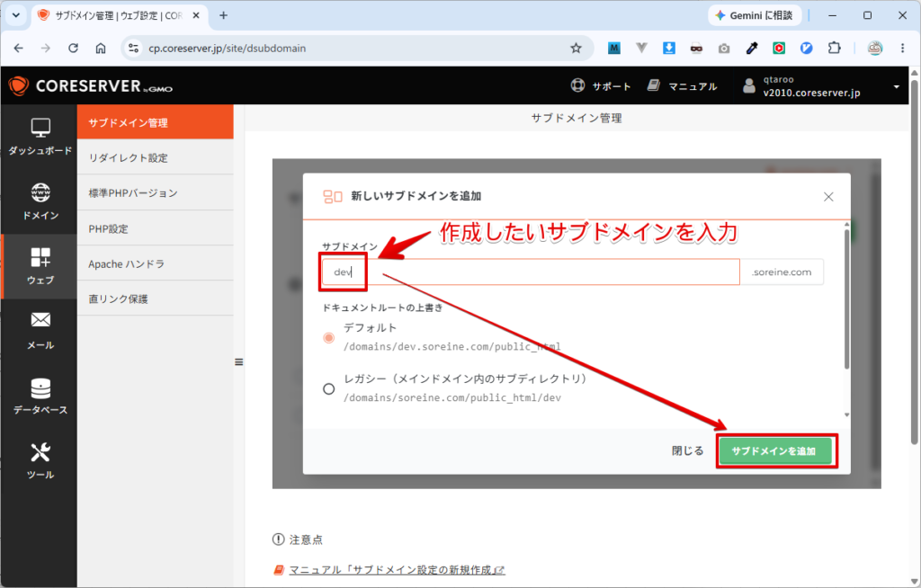Open the マニュアル「サブドメイン設定の新規作成」 link
The width and height of the screenshot is (921, 588).
pos(397,570)
